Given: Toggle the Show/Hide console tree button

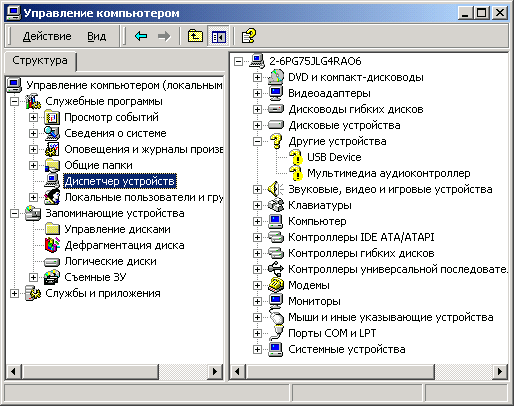Looking at the screenshot, I should tap(218, 36).
